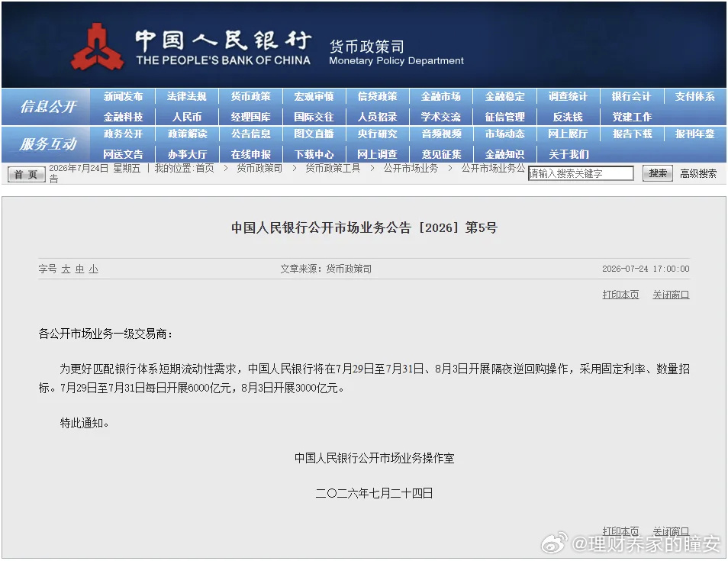728x561 pixels.
Task: Click the top 打印本页 print link
Action: point(620,295)
